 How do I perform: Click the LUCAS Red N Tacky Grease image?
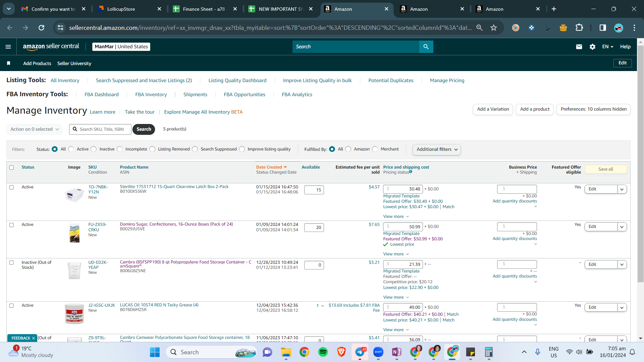click(x=74, y=314)
